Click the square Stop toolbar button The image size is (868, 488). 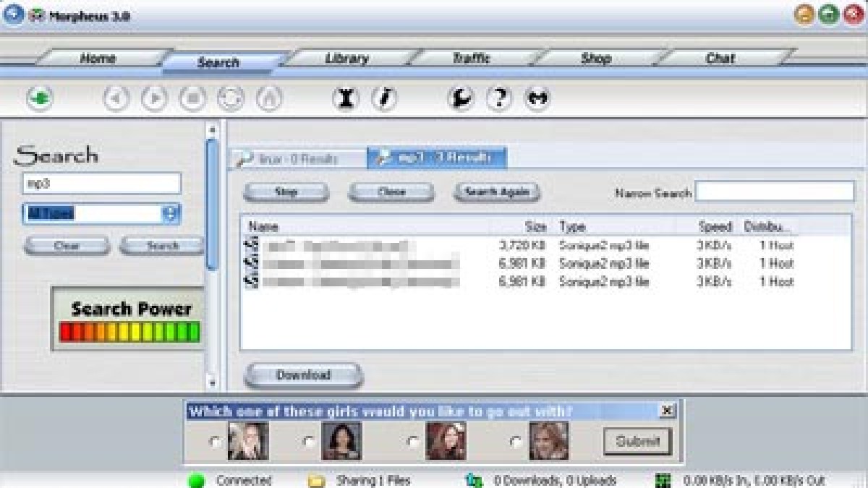tap(192, 98)
